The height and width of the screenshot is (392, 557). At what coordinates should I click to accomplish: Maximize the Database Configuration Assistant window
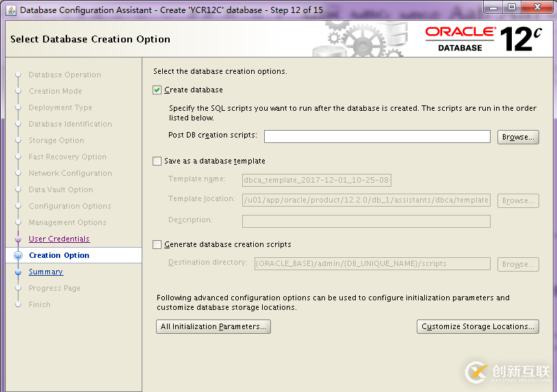(512, 7)
